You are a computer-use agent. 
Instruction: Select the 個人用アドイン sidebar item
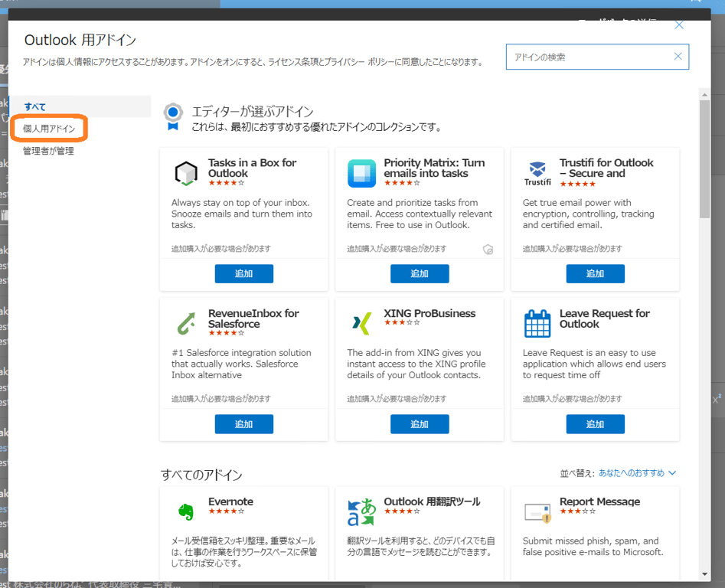49,129
